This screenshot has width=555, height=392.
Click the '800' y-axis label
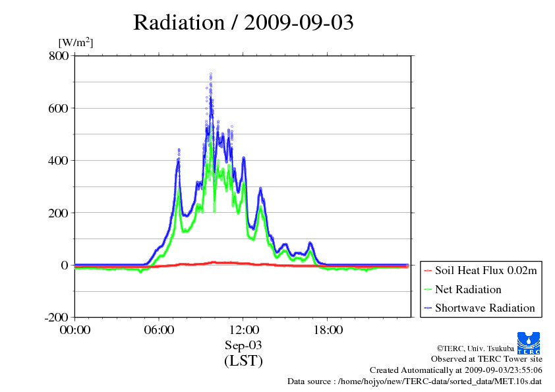tap(59, 56)
